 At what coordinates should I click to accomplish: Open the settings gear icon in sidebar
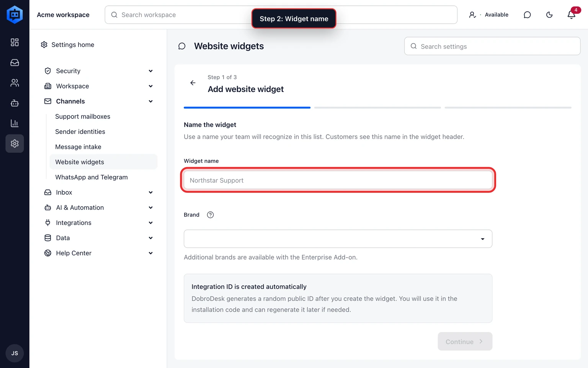click(15, 143)
